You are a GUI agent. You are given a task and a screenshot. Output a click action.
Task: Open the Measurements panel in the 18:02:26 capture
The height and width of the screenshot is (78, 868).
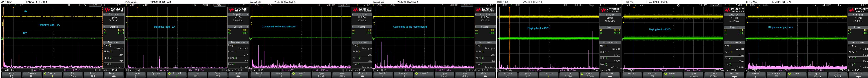tap(362, 42)
